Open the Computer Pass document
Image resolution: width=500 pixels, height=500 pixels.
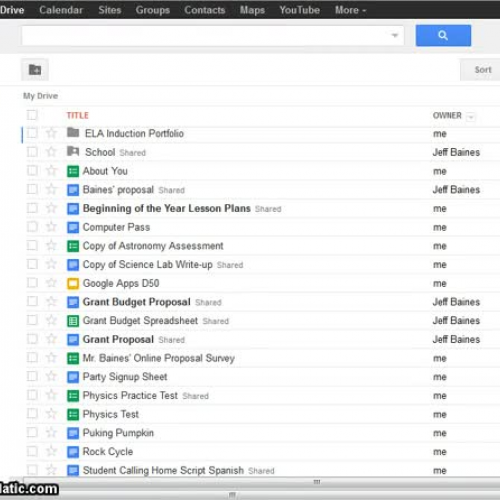116,227
